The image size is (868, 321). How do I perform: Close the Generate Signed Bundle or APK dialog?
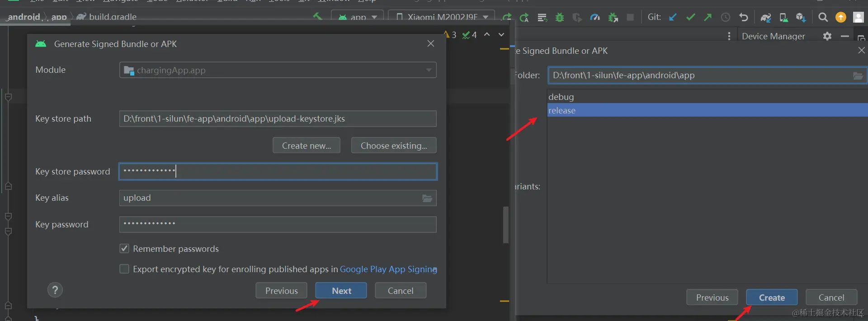[431, 43]
